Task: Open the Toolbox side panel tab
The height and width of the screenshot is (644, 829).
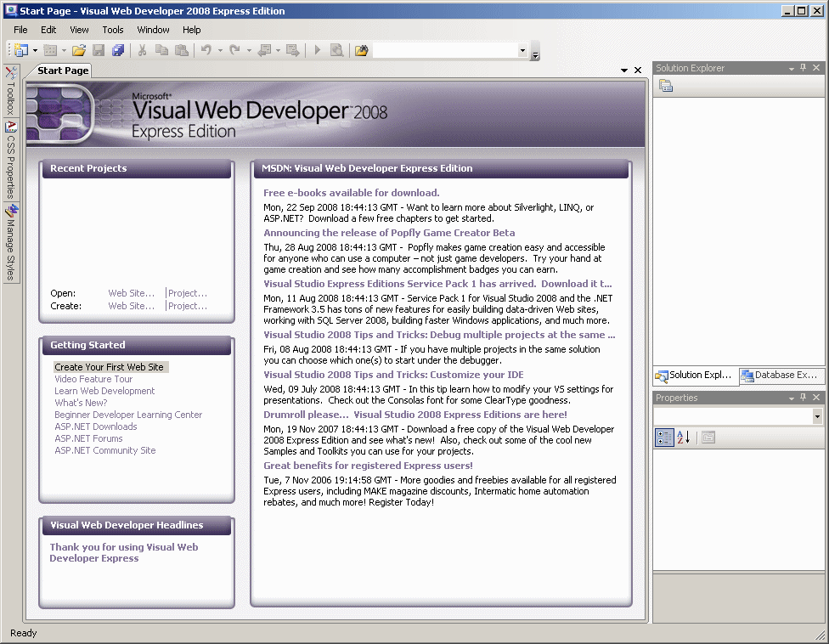Action: click(x=10, y=90)
